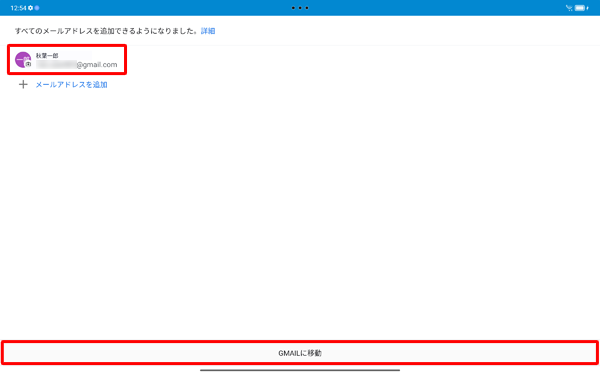Tap the bottom navigation gesture bar
This screenshot has width=600, height=375.
pos(300,370)
